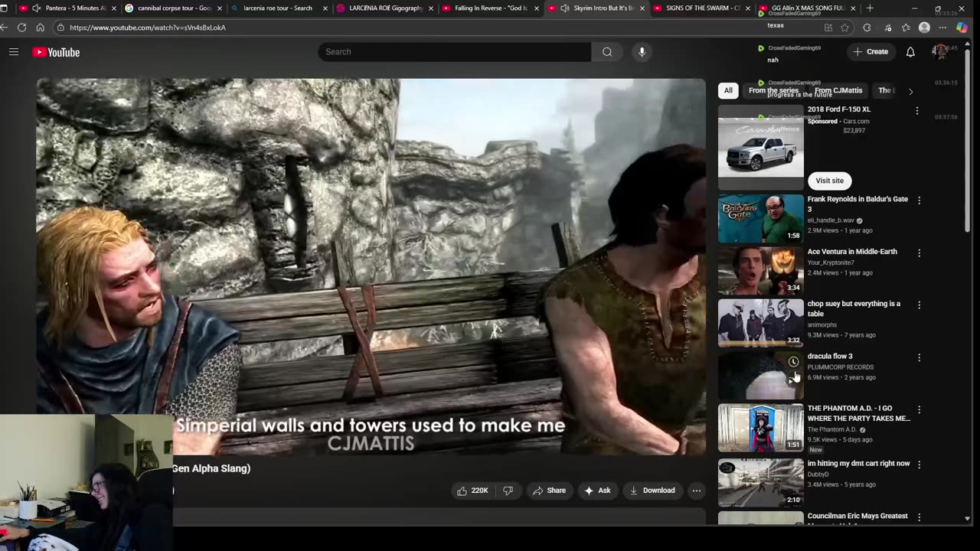Open options menu for Ace Ventura in Middle-Earth
Viewport: 980px width, 551px height.
[x=919, y=253]
